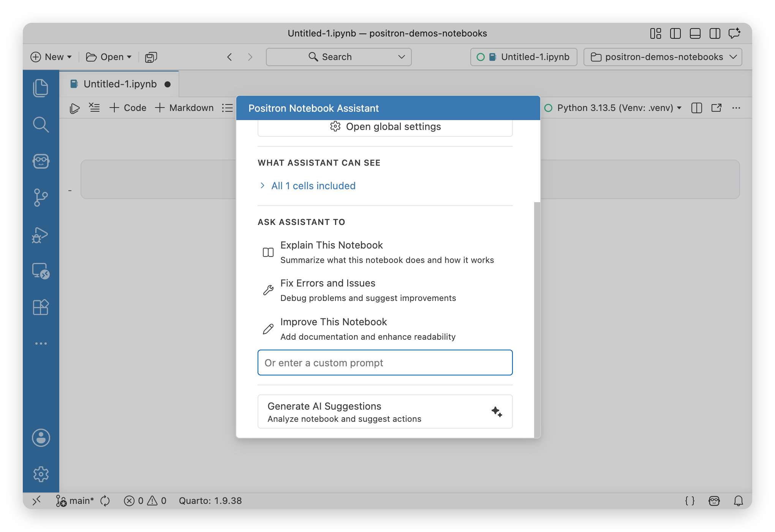The image size is (775, 532).
Task: Show additional views ellipsis in activity bar
Action: tap(41, 344)
